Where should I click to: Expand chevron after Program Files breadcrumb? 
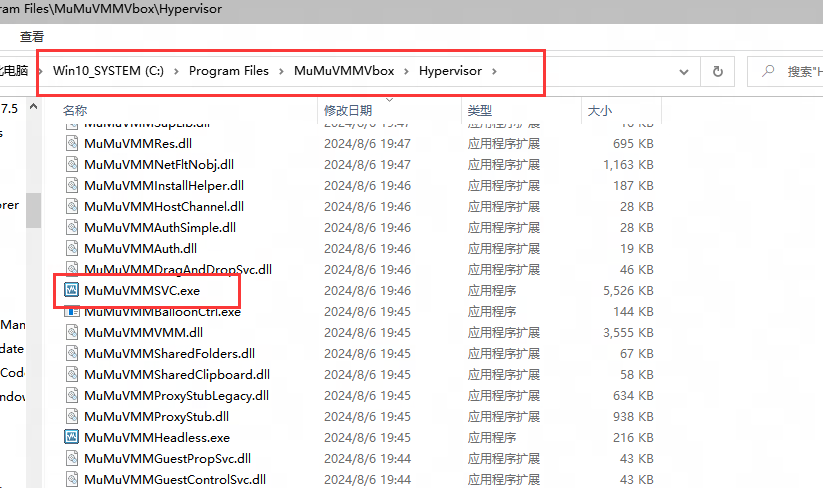pyautogui.click(x=281, y=71)
